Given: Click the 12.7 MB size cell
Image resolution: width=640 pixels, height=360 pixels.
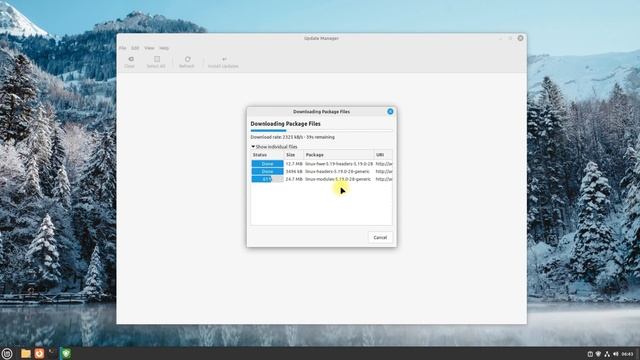Looking at the screenshot, I should [x=294, y=164].
